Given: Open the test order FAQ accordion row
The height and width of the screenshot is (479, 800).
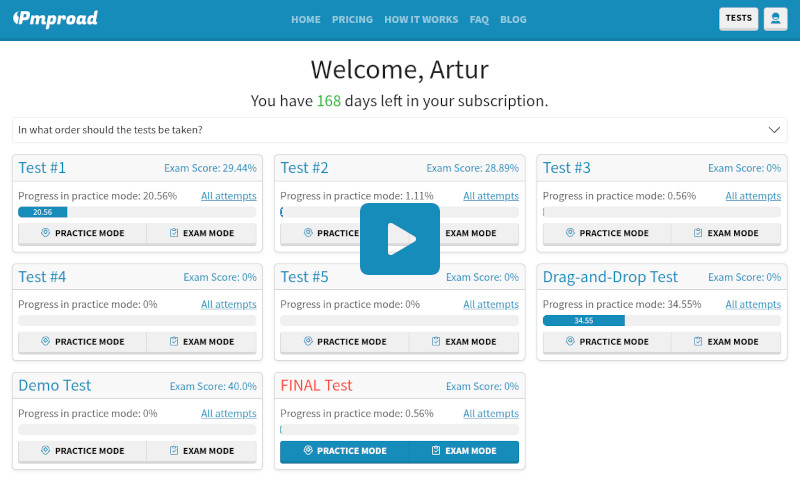Looking at the screenshot, I should [x=390, y=130].
